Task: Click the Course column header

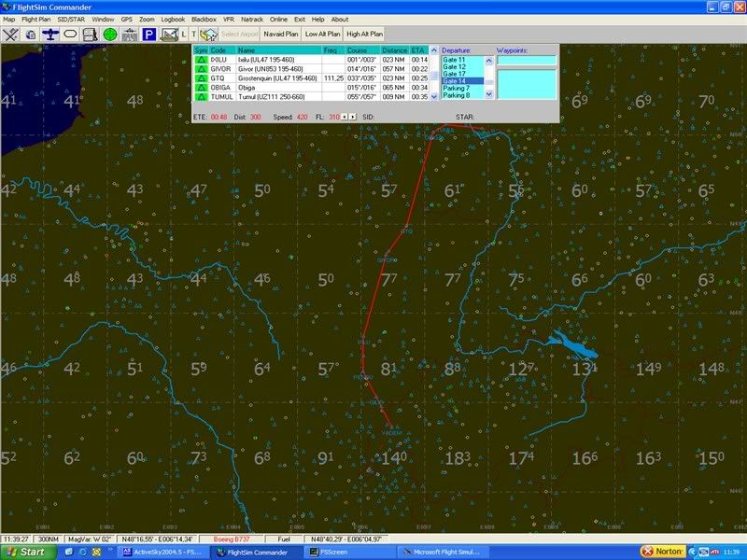Action: coord(362,50)
